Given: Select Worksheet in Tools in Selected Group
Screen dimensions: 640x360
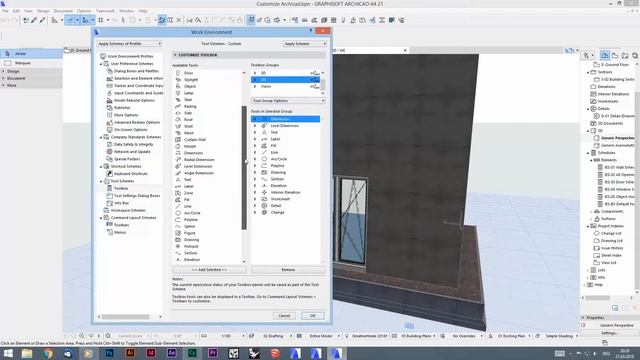Looking at the screenshot, I should pyautogui.click(x=285, y=199).
